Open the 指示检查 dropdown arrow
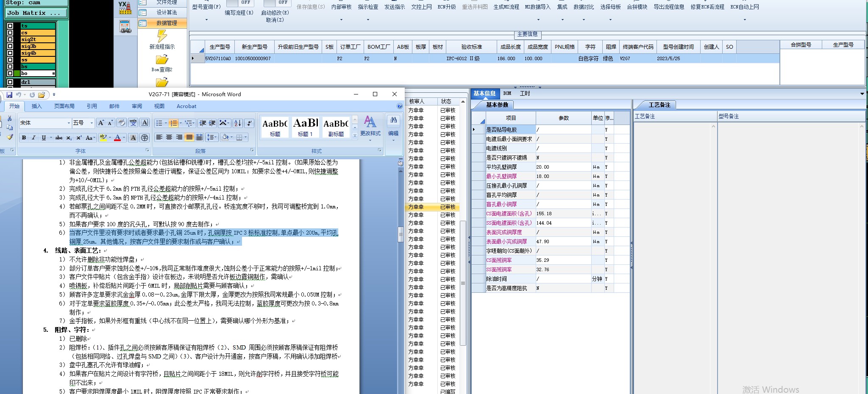868x394 pixels. [368, 19]
